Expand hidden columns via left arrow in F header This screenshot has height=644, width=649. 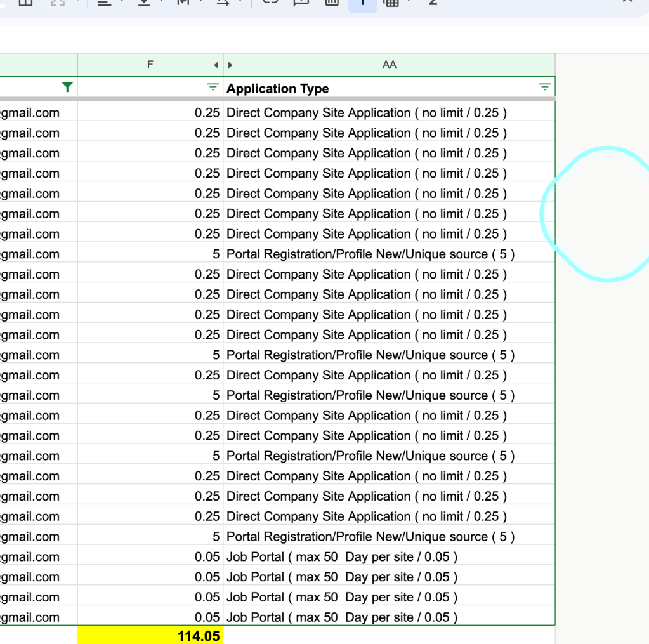coord(216,65)
